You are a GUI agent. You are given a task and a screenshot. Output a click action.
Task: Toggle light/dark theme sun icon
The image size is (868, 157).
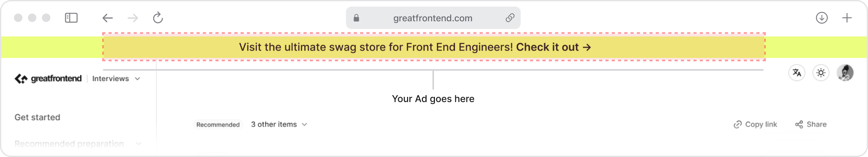pos(821,73)
